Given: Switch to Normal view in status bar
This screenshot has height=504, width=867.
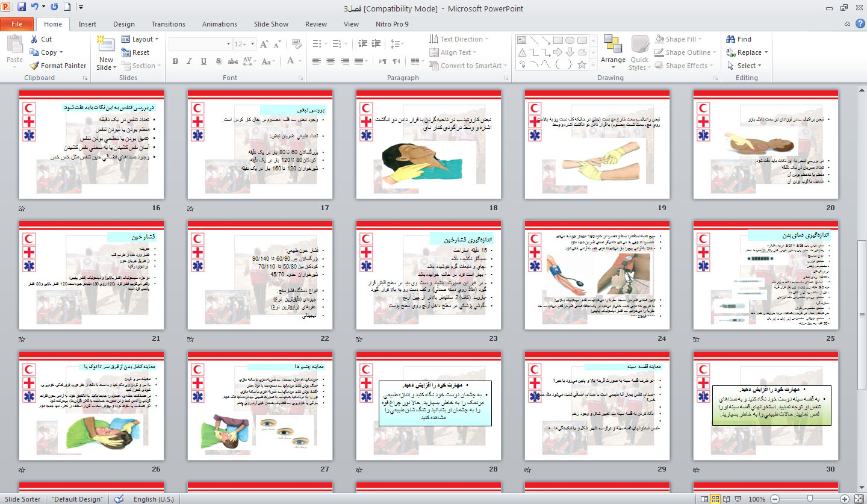Looking at the screenshot, I should [x=704, y=499].
